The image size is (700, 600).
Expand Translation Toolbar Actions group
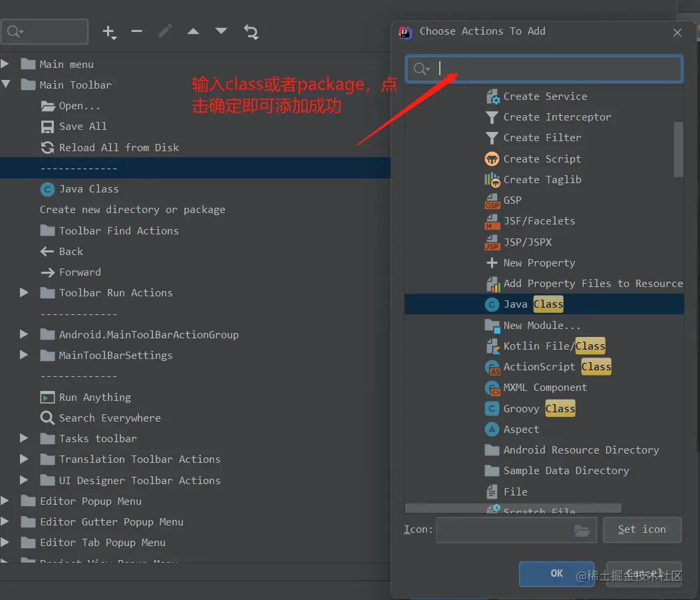coord(24,459)
